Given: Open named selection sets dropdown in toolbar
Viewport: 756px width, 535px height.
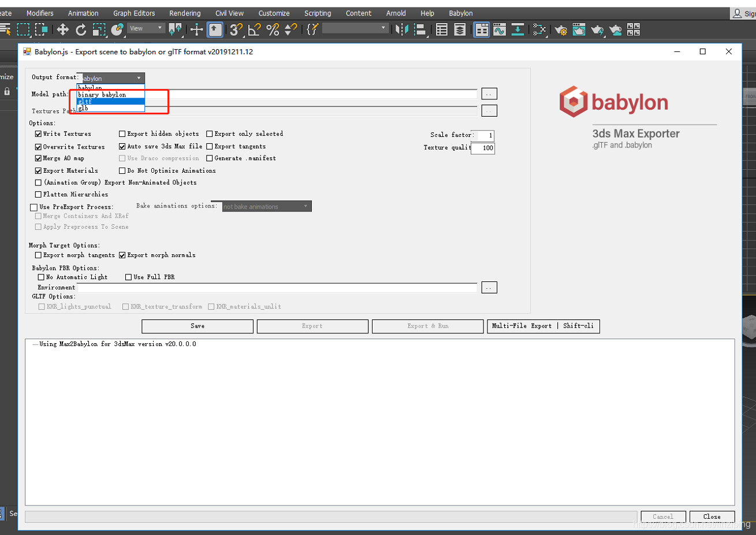Looking at the screenshot, I should [355, 28].
